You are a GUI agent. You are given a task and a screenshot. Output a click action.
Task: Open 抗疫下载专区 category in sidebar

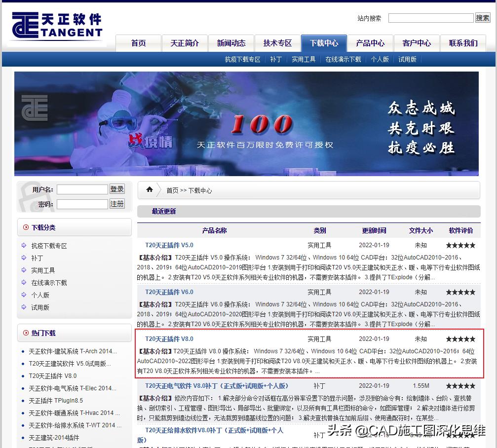pos(49,246)
